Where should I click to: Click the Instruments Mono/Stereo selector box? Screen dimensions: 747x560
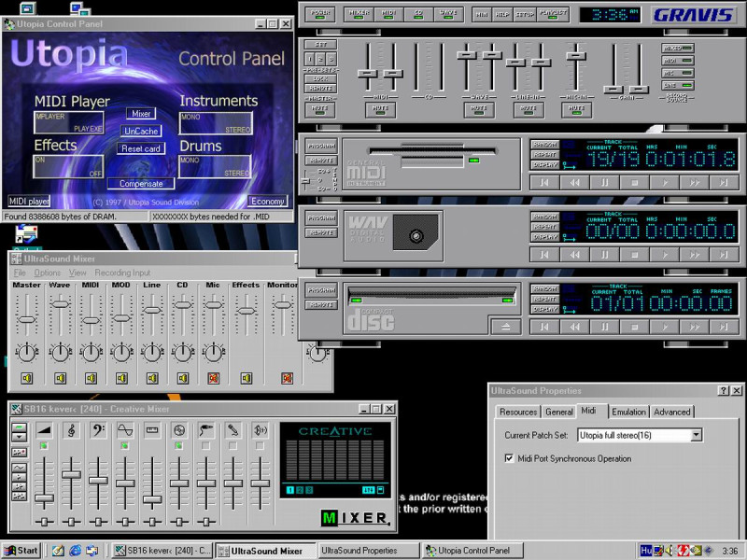(216, 123)
